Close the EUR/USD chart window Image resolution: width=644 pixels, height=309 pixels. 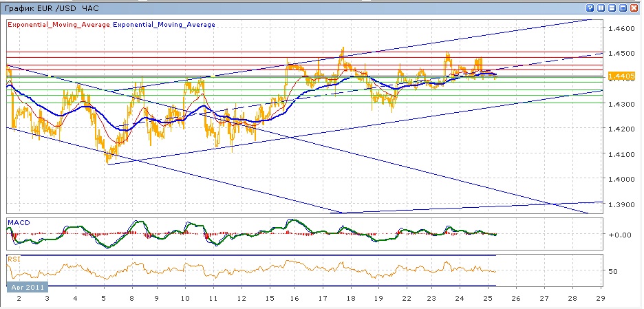coord(634,8)
